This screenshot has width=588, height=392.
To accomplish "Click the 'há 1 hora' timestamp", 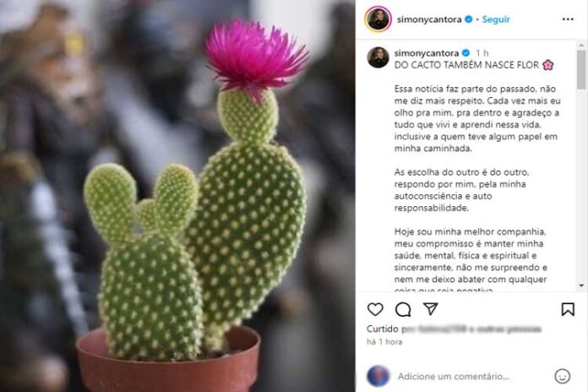I will 384,342.
